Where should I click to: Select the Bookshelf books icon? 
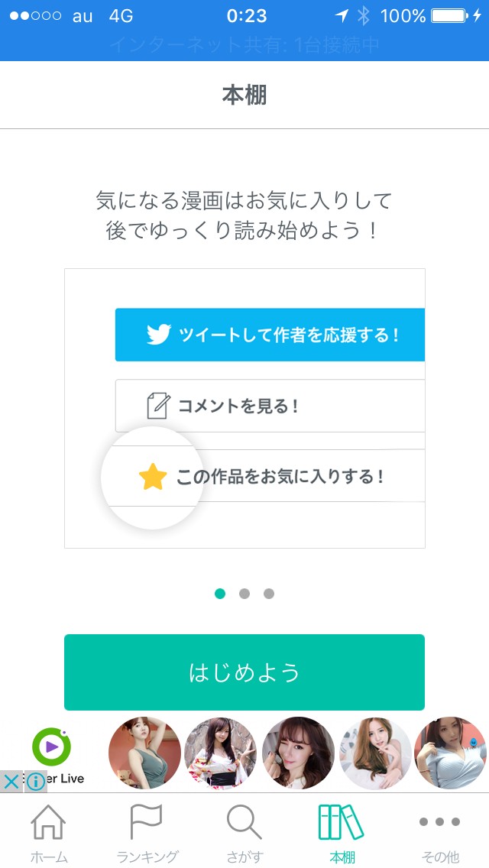[342, 824]
